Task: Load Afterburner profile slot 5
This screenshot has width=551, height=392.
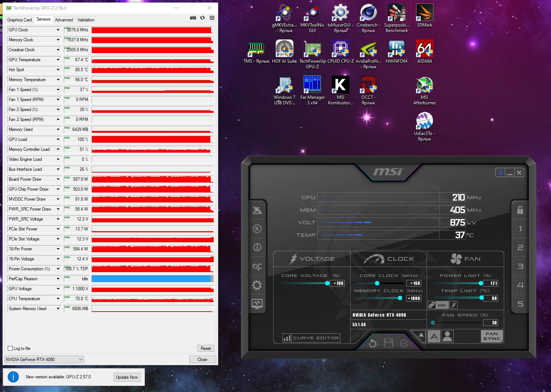Action: pos(520,304)
